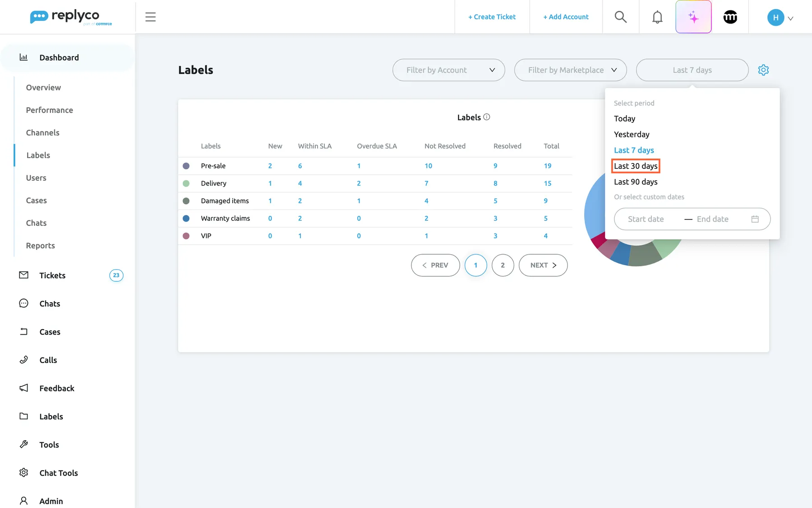This screenshot has height=508, width=812.
Task: Click the AI sparkle icon button
Action: (693, 17)
